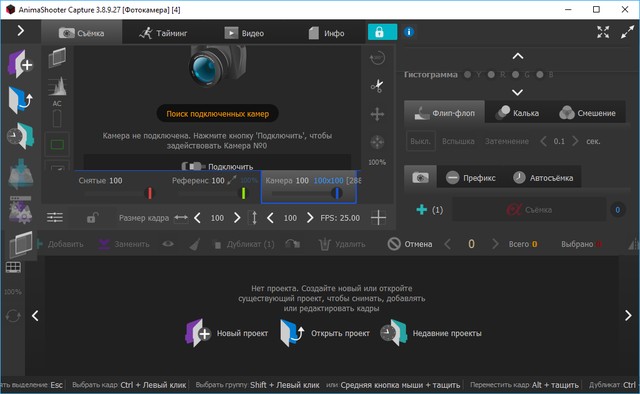Go to the next frame number arrow
Image resolution: width=640 pixels, height=394 pixels.
point(495,244)
